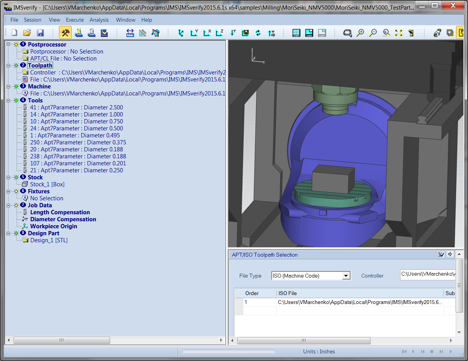Select Diameter Compensation under Job Data
Image resolution: width=468 pixels, height=361 pixels.
tap(63, 219)
